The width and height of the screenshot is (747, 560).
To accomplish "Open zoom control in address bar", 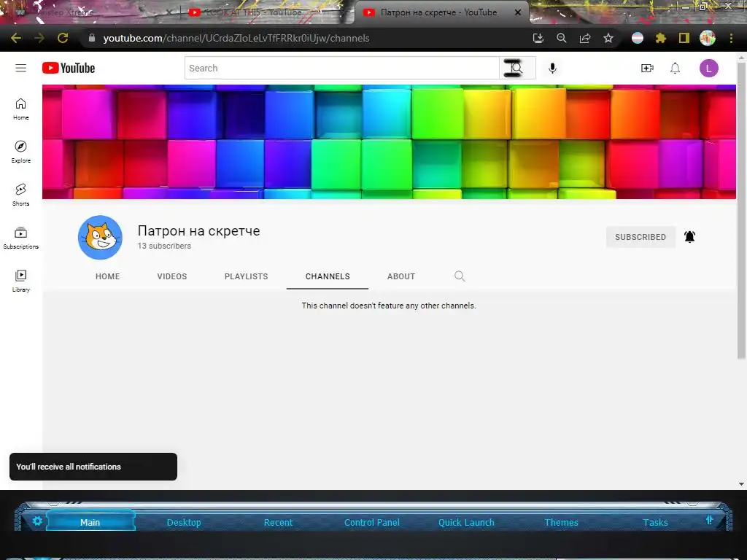I will [561, 38].
